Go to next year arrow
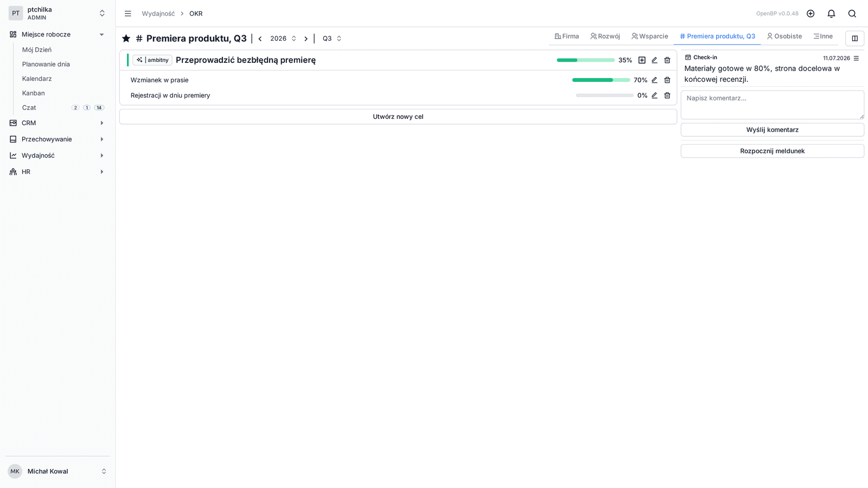Image resolution: width=868 pixels, height=488 pixels. 306,38
